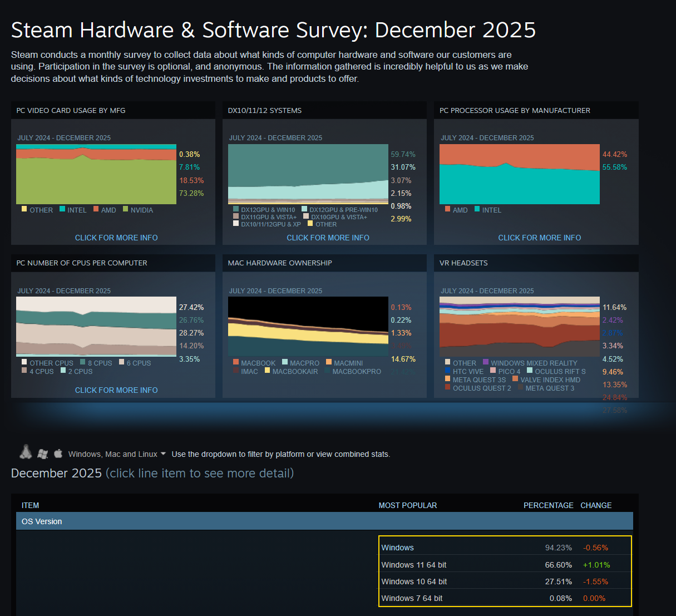The image size is (676, 616).
Task: Click the '59.74%' DX12 systems value
Action: (x=403, y=154)
